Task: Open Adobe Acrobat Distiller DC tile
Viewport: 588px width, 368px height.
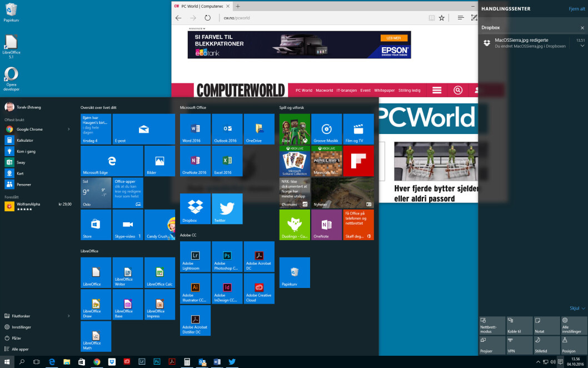Action: click(195, 320)
